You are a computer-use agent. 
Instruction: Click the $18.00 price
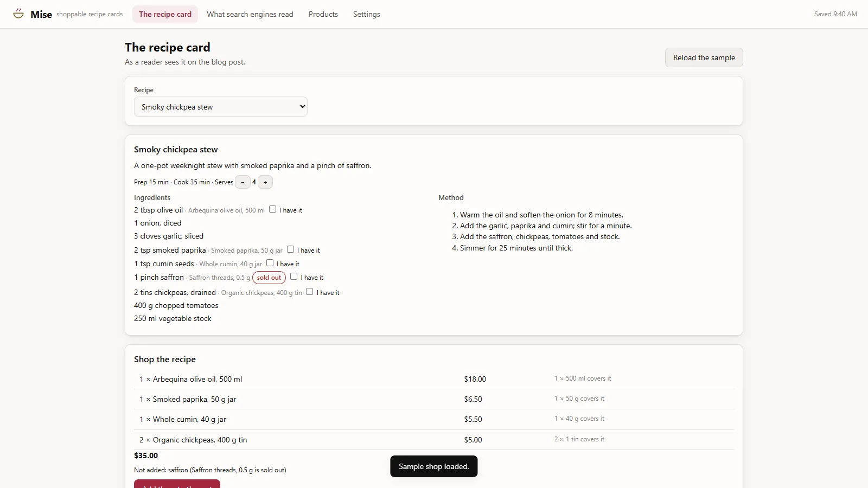point(475,379)
